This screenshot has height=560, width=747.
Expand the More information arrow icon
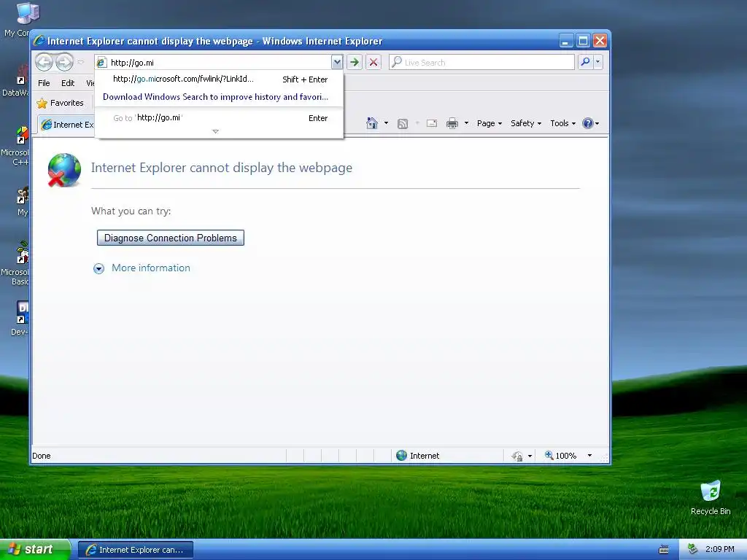click(98, 268)
